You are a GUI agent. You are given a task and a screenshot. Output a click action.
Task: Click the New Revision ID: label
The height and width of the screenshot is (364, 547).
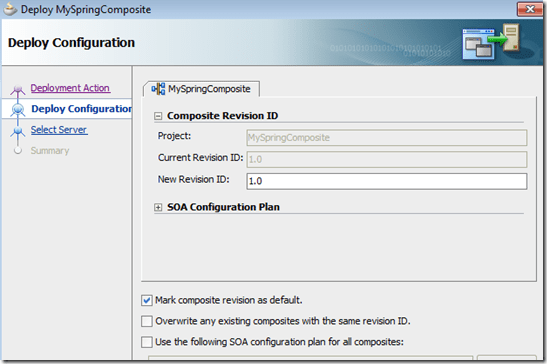194,179
